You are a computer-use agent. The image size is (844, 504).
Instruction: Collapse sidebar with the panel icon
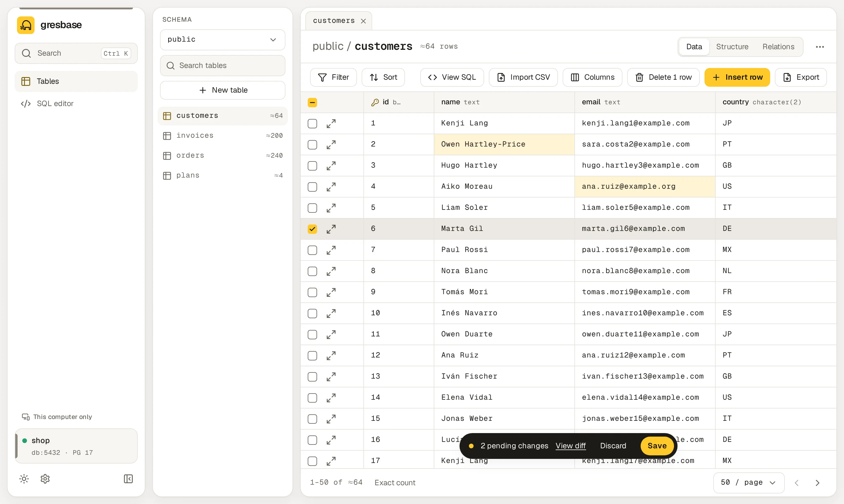[128, 479]
